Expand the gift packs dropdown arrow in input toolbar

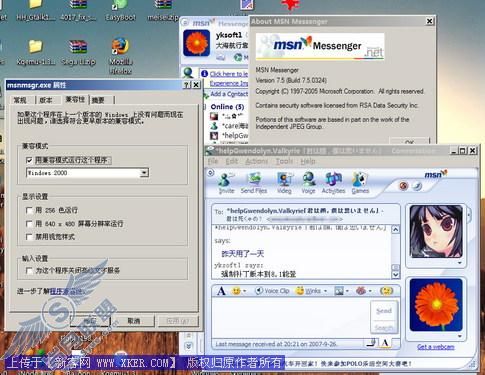(370, 291)
